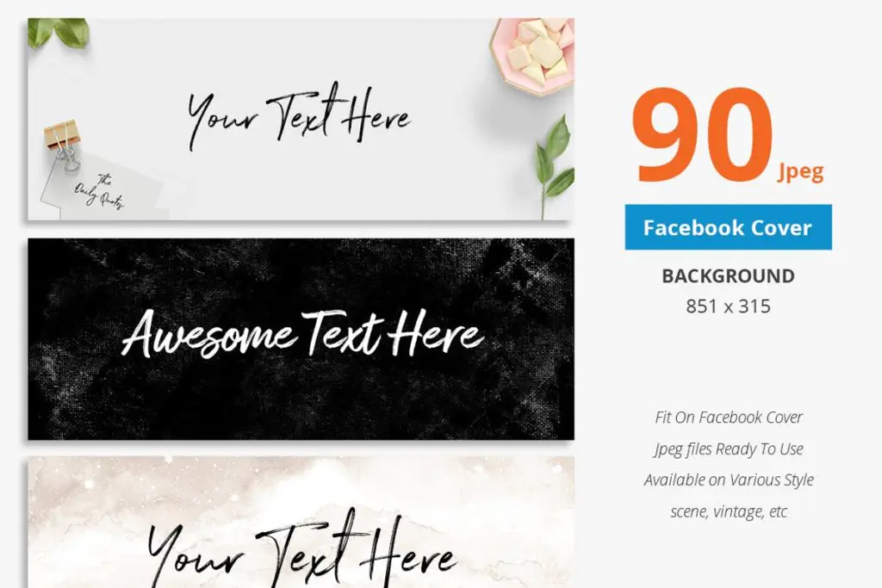Select the white scene cover thumbnail
The width and height of the screenshot is (882, 588).
(301, 119)
